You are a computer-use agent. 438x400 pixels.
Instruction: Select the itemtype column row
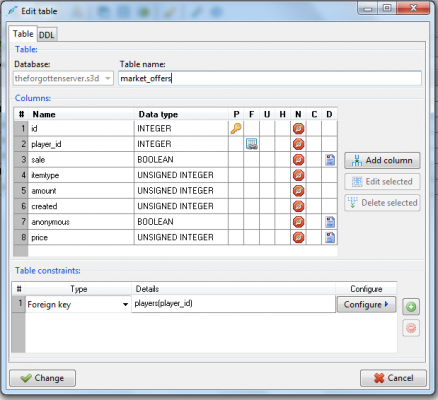[176, 175]
